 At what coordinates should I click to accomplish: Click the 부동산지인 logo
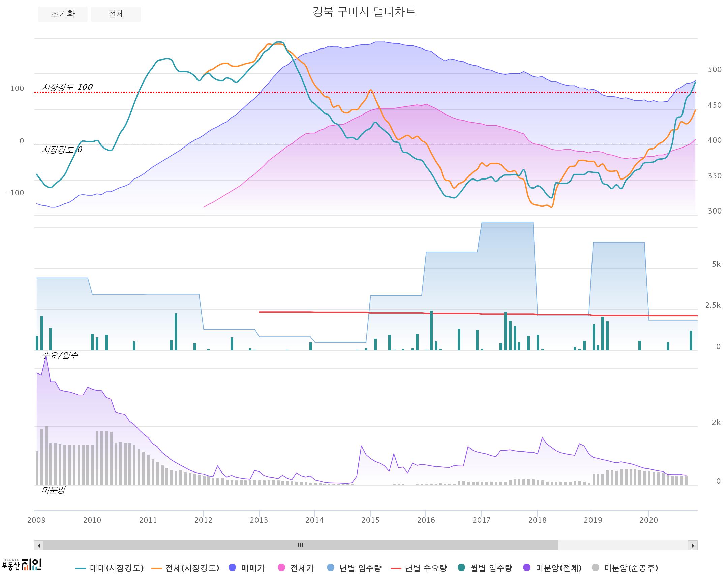click(x=22, y=564)
